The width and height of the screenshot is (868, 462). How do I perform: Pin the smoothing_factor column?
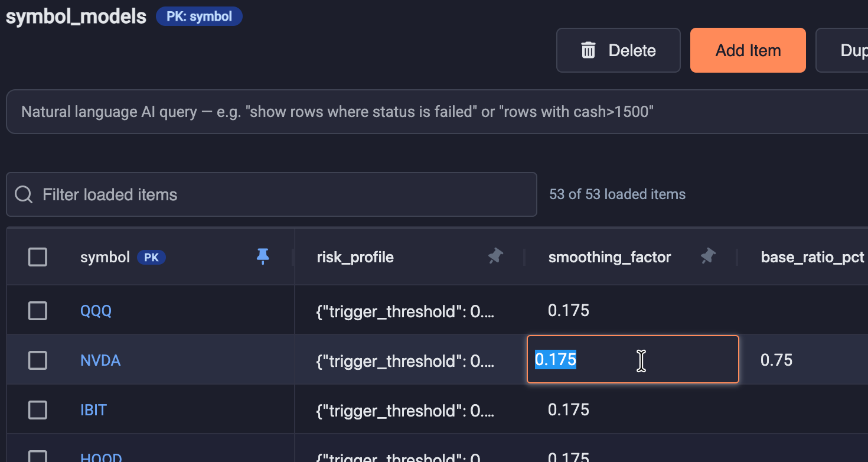point(708,256)
